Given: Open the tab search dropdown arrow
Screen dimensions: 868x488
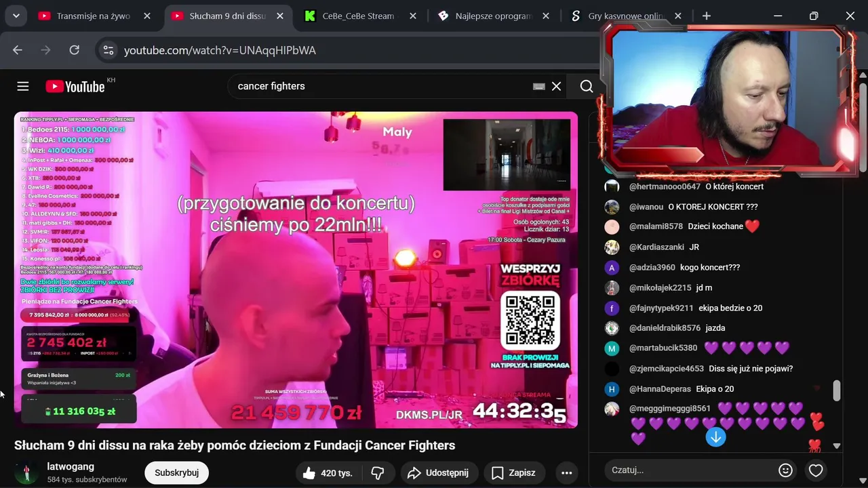Looking at the screenshot, I should tap(16, 16).
